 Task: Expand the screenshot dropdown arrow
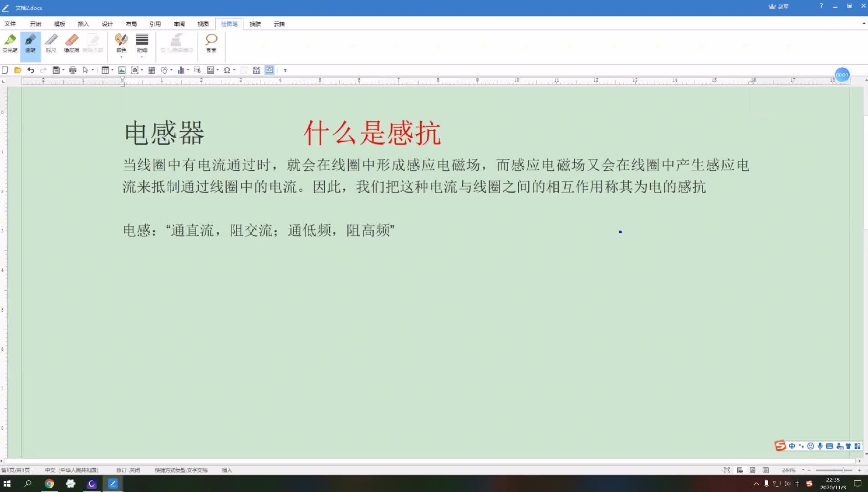click(x=142, y=70)
